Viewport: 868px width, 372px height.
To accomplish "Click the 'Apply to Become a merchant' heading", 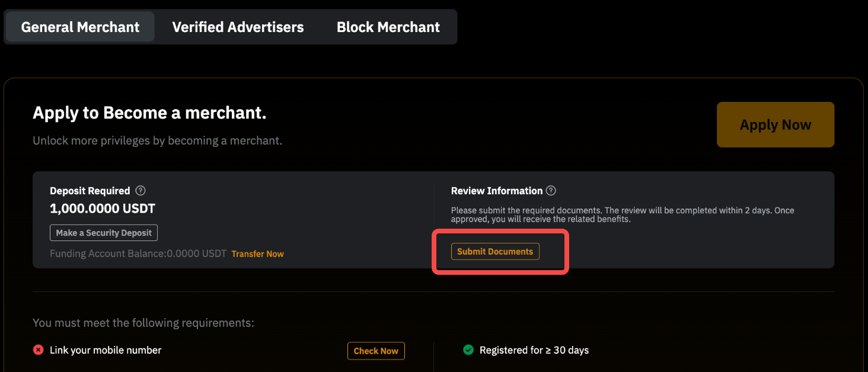I will pos(149,113).
